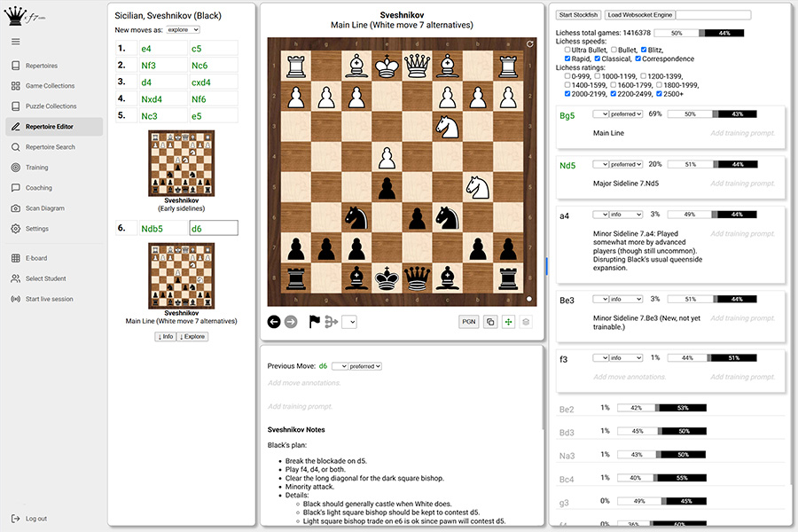Go forward one move with the gray arrow

[291, 322]
